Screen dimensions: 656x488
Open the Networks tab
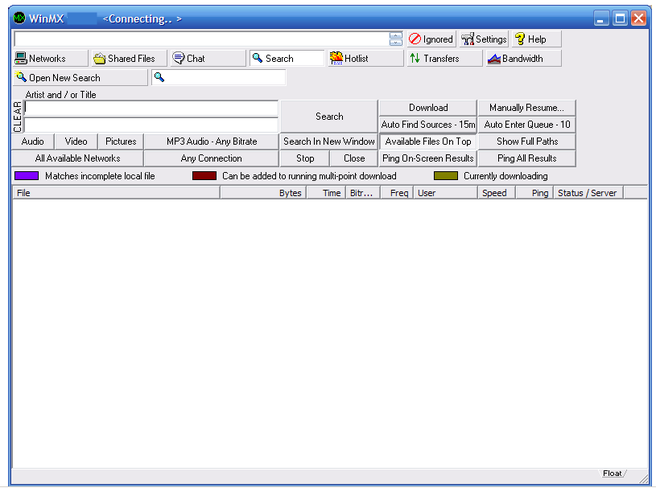click(x=50, y=58)
